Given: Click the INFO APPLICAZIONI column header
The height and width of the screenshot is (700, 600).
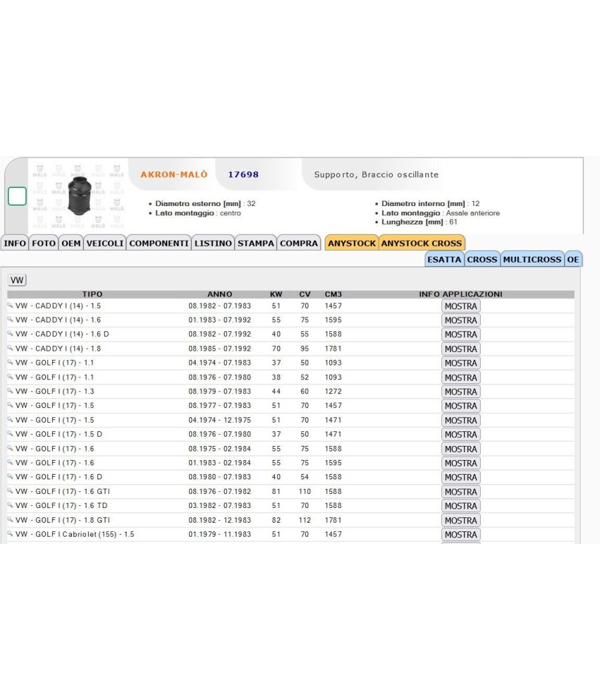Looking at the screenshot, I should pyautogui.click(x=461, y=294).
